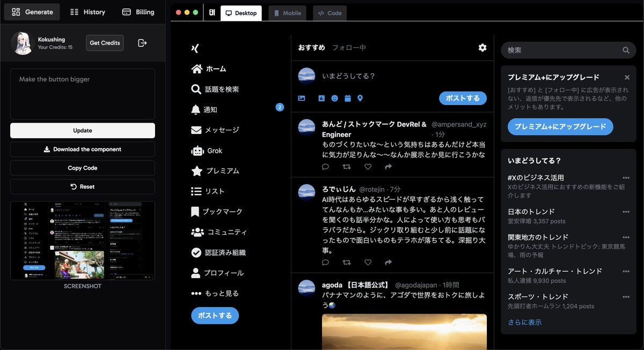Open the star icon for プレミアム
Screen dimensions: 644x350
point(197,171)
